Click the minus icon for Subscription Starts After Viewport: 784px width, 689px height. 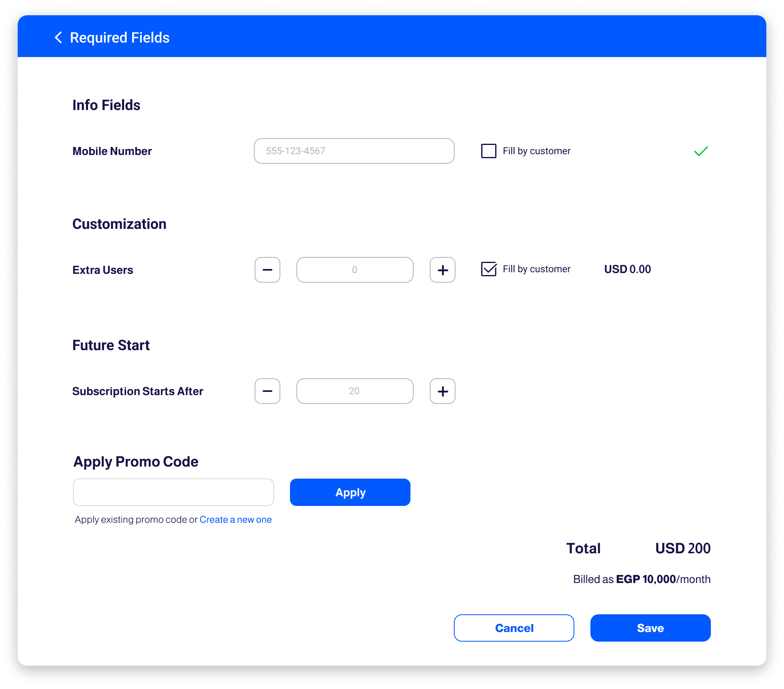pos(267,391)
